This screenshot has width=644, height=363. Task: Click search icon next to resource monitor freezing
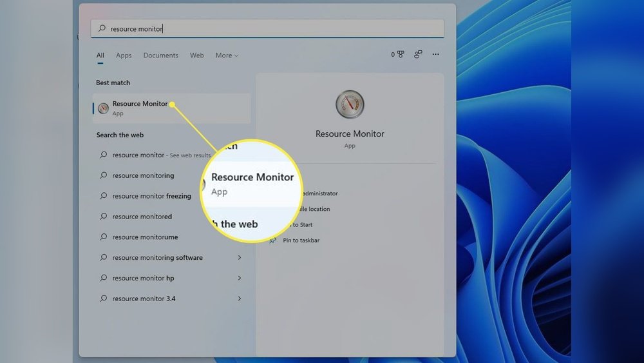(x=103, y=196)
